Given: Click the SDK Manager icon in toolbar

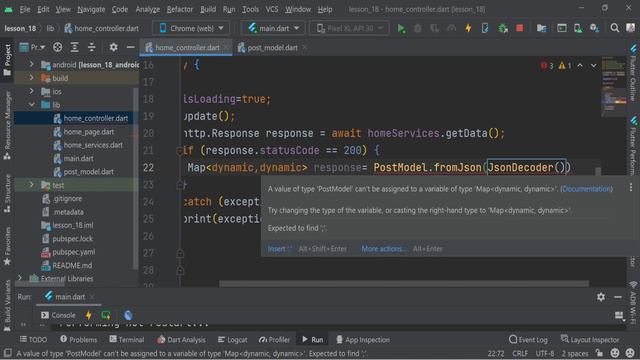Looking at the screenshot, I should [x=595, y=28].
